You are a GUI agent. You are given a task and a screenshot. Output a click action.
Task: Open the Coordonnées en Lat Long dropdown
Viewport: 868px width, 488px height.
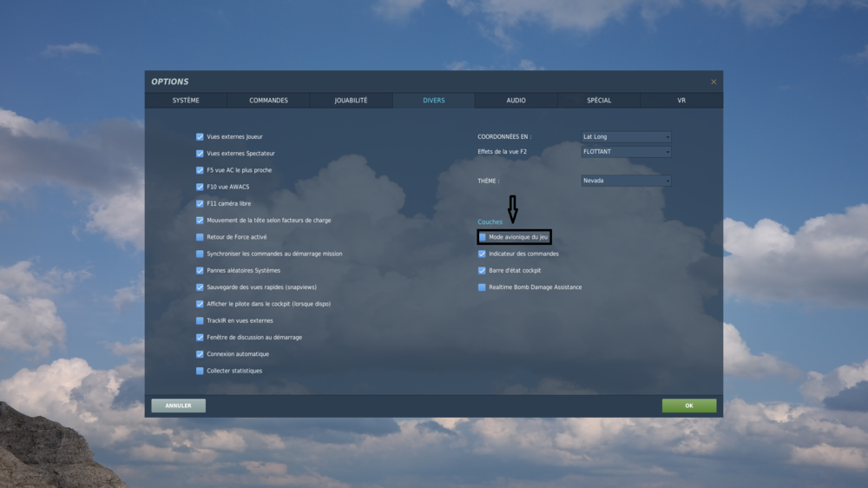626,137
